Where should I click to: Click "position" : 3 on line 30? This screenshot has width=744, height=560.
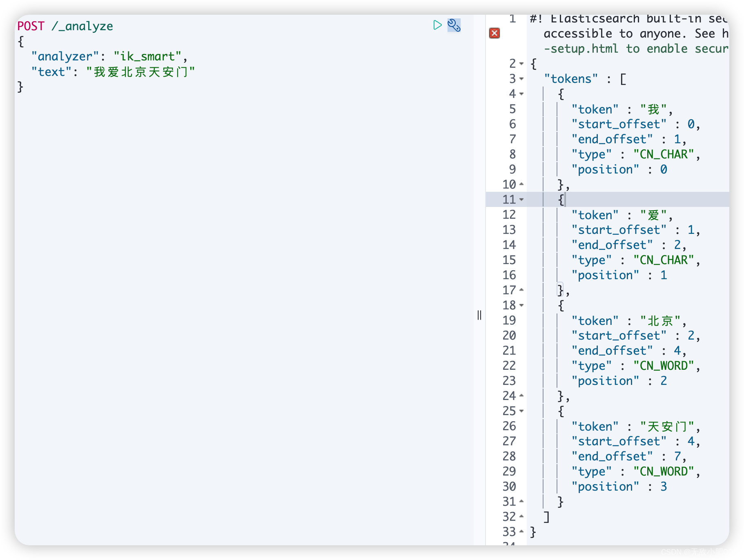[619, 487]
